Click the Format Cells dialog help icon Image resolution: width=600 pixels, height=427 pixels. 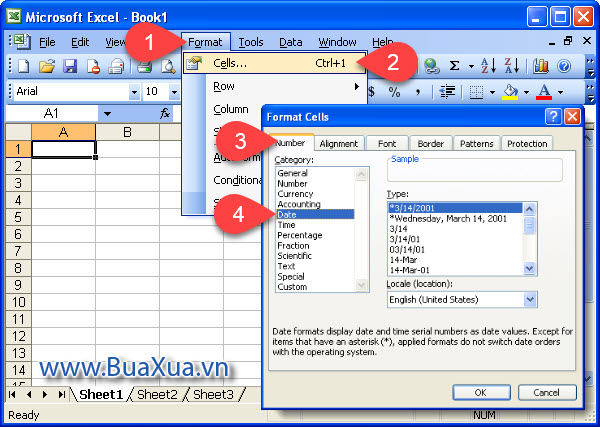553,116
